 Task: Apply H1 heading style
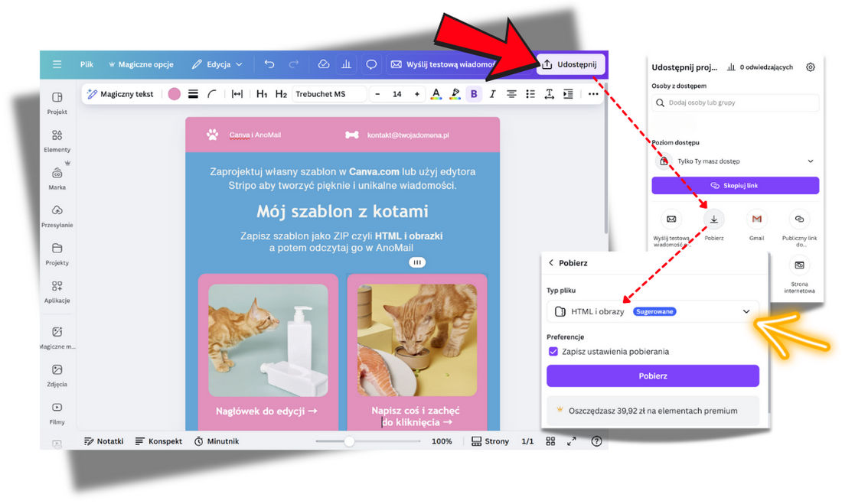tap(262, 94)
